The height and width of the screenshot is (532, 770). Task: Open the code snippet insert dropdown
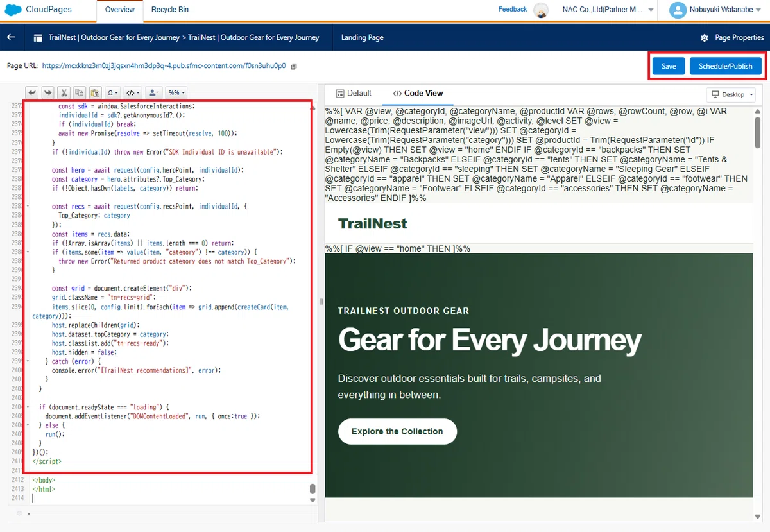point(133,92)
